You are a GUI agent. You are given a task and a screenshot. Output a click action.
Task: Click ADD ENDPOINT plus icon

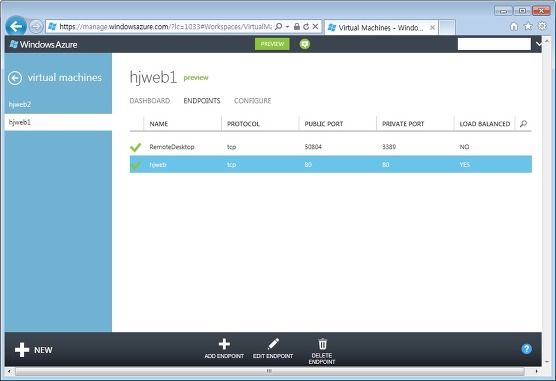pos(224,344)
